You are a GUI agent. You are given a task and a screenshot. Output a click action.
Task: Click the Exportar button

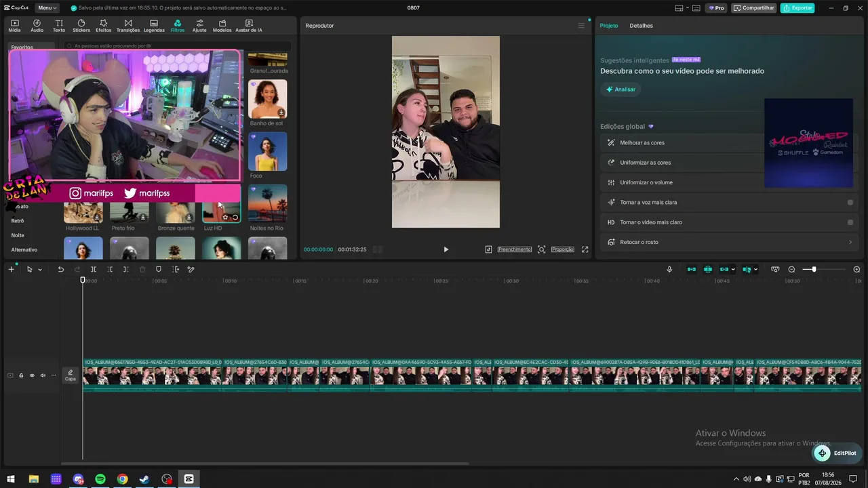(797, 8)
